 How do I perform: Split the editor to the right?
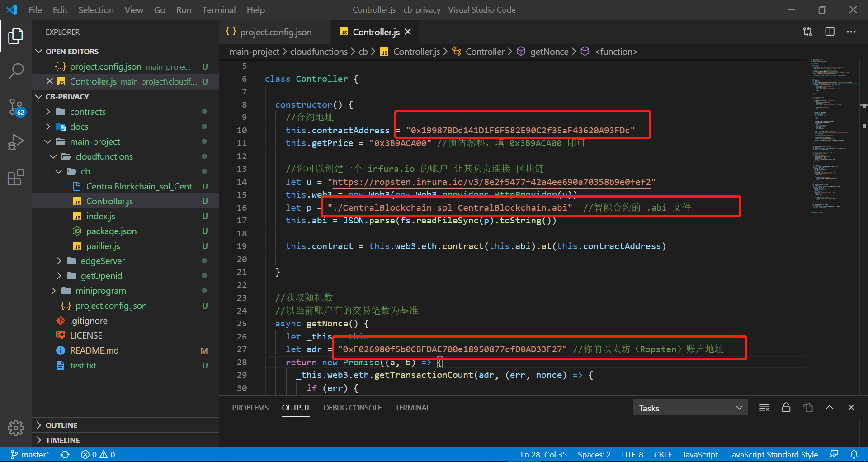click(x=830, y=32)
